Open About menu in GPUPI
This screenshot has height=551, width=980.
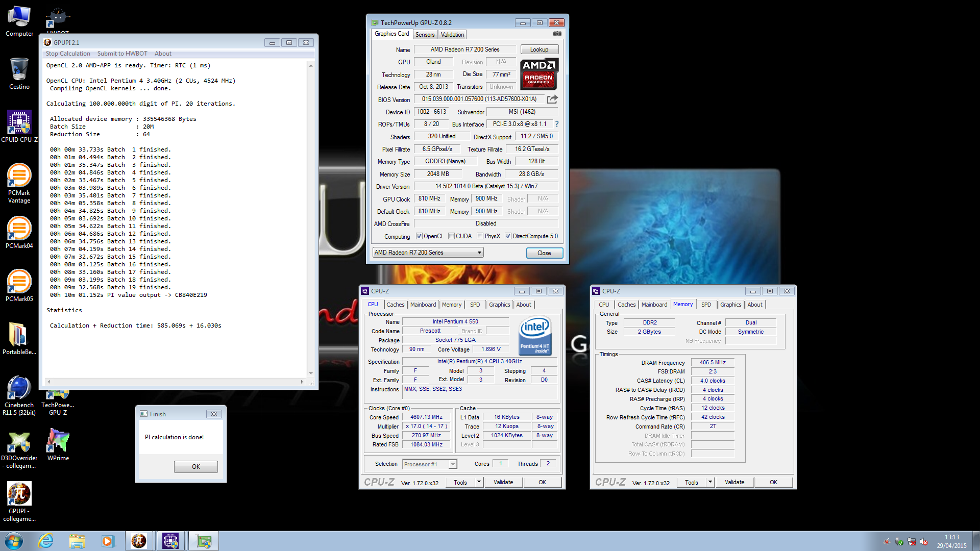click(x=163, y=54)
